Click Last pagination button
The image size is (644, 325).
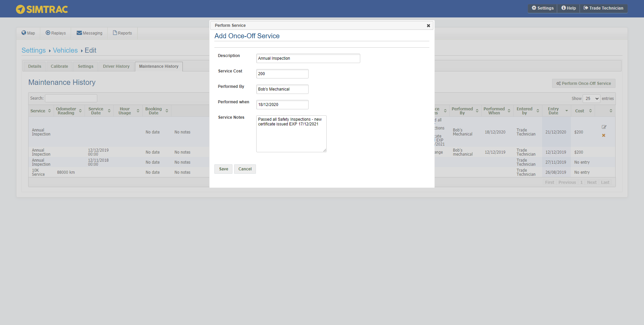[x=605, y=182]
